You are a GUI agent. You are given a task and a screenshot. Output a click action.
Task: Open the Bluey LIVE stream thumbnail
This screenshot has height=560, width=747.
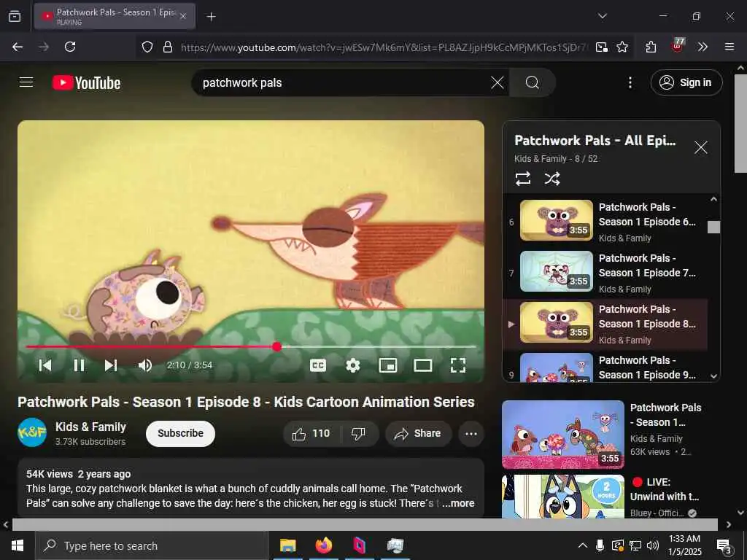coord(562,496)
